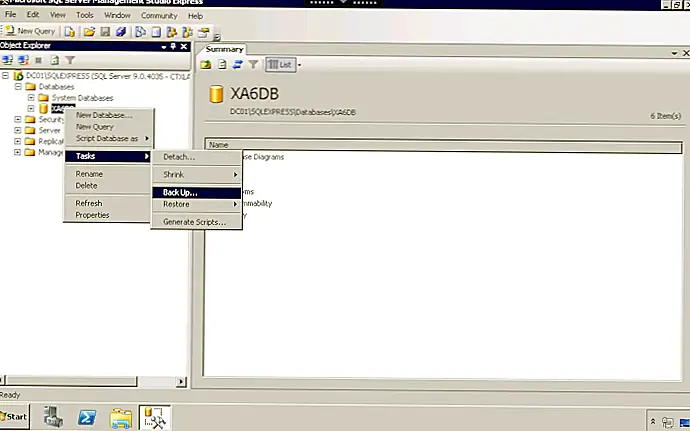Screen dimensions: 690x431
Task: Collapse the DC01\SQLEXPRESS server node
Action: (x=5, y=76)
